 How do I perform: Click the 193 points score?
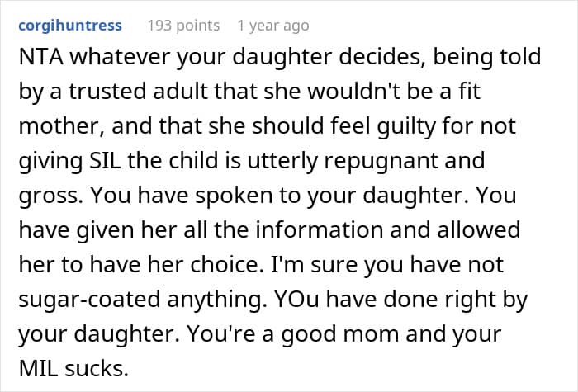183,26
